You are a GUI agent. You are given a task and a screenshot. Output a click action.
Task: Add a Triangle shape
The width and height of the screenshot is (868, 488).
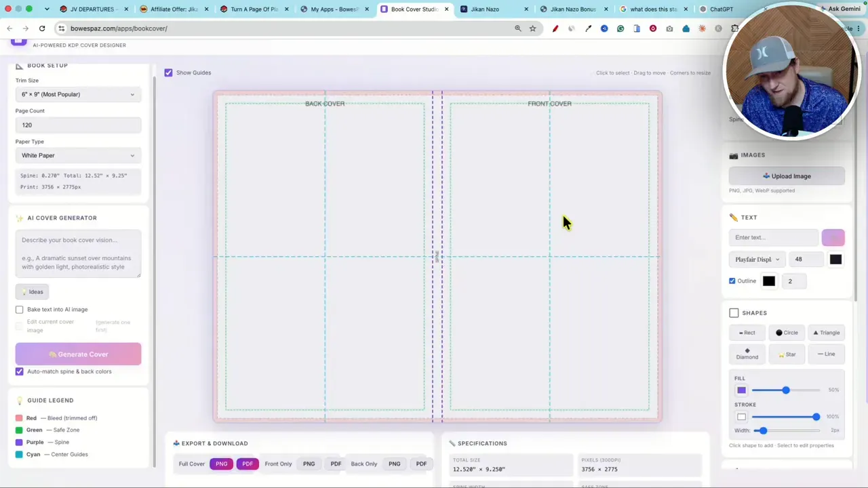click(x=827, y=333)
